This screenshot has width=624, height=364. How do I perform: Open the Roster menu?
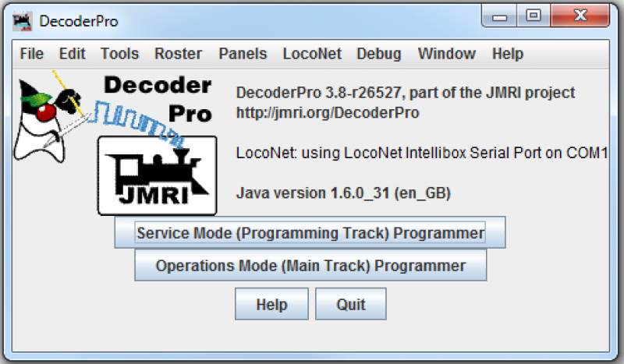[178, 54]
